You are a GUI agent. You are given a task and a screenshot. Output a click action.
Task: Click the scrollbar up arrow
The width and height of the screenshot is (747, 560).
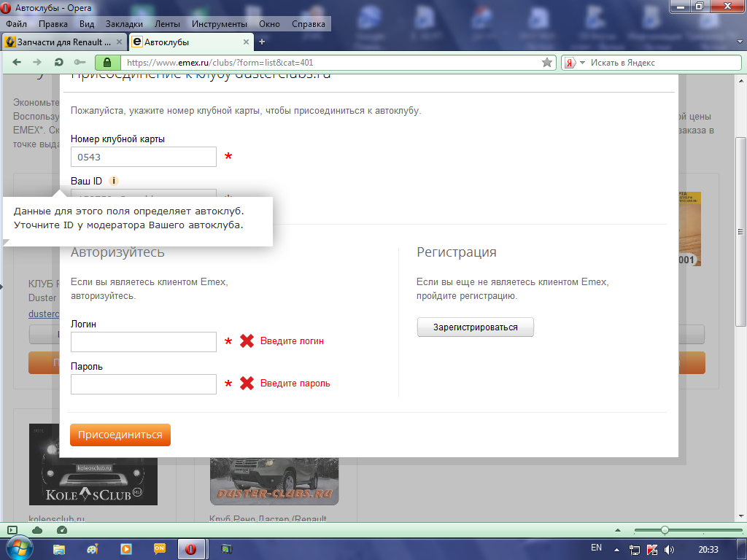740,80
